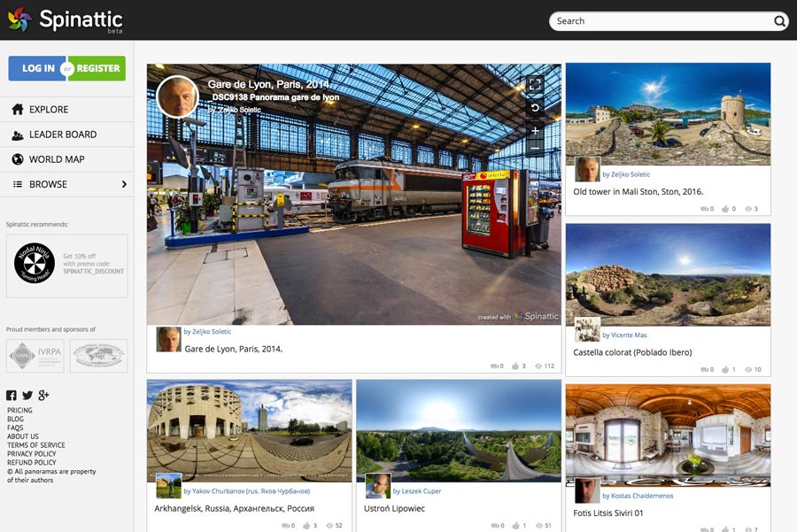Go to the Leader Board
Image resolution: width=797 pixels, height=532 pixels.
coord(62,135)
